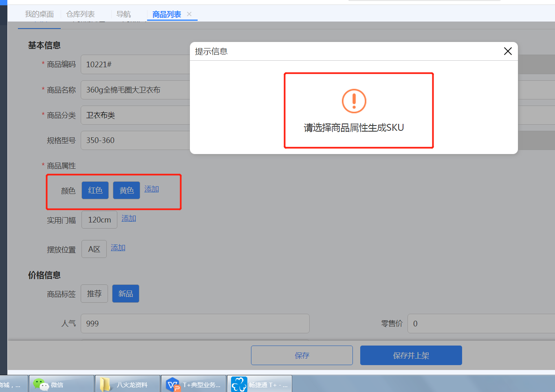Image resolution: width=555 pixels, height=392 pixels.
Task: Switch to the 我的桌面 tab
Action: [x=39, y=14]
